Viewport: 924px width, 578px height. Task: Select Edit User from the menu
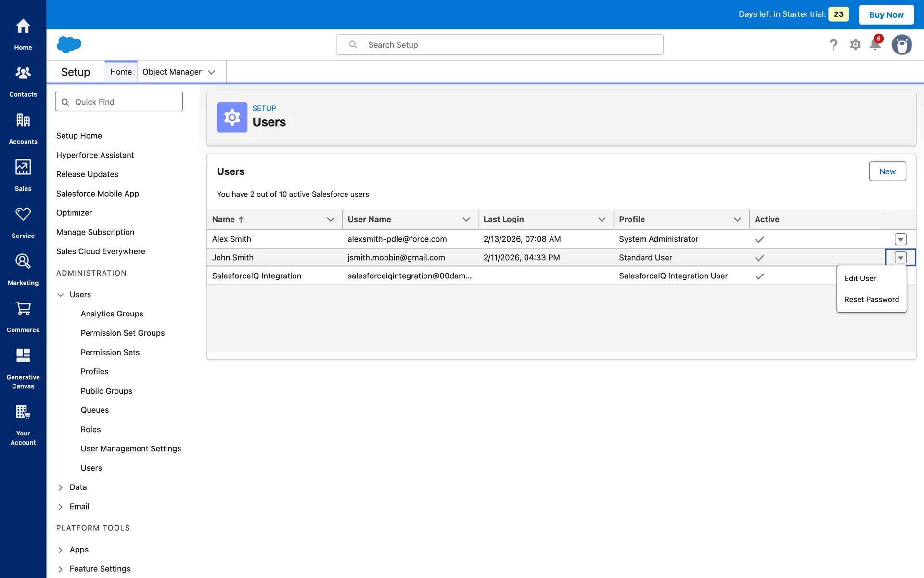860,278
